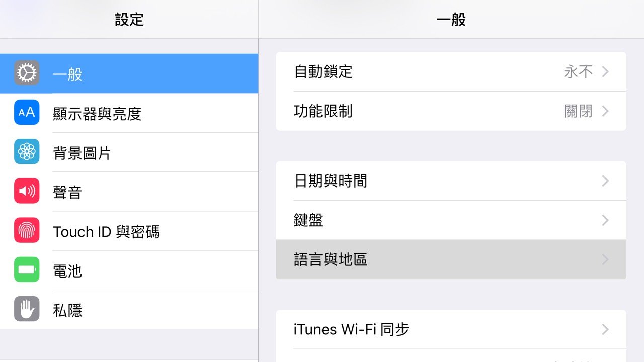644x362 pixels.
Task: Open Touch ID 與密碼 settings
Action: 106,232
